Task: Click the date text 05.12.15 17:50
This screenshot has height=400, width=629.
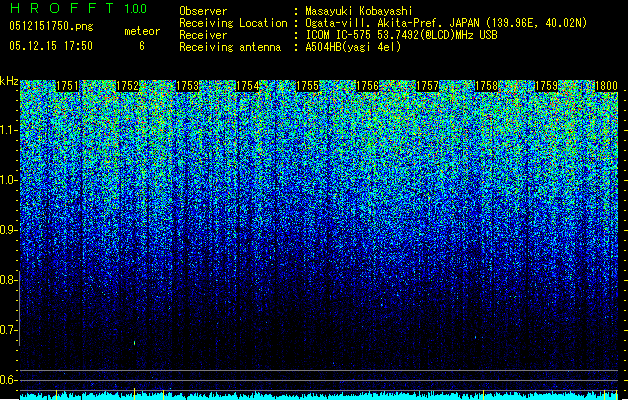Action: 51,46
